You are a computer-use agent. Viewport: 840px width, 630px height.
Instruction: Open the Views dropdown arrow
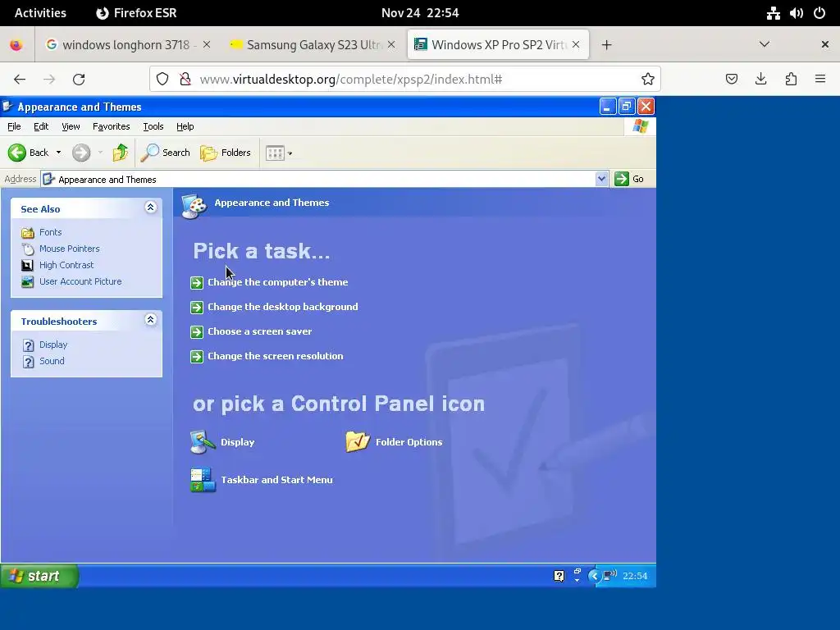pos(290,153)
